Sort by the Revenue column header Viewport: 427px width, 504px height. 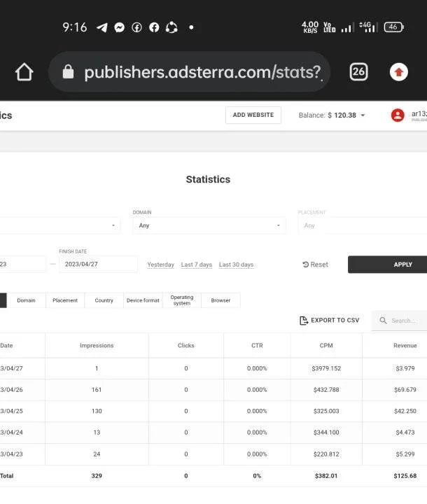click(405, 346)
